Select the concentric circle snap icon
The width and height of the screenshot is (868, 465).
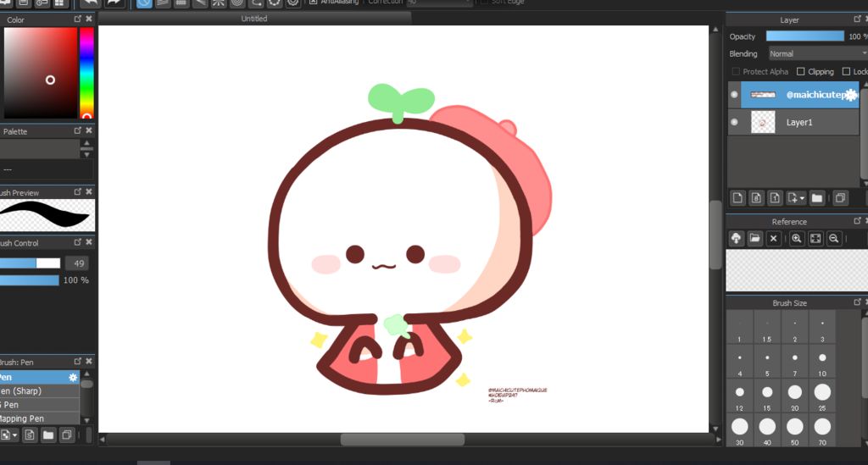click(x=237, y=3)
